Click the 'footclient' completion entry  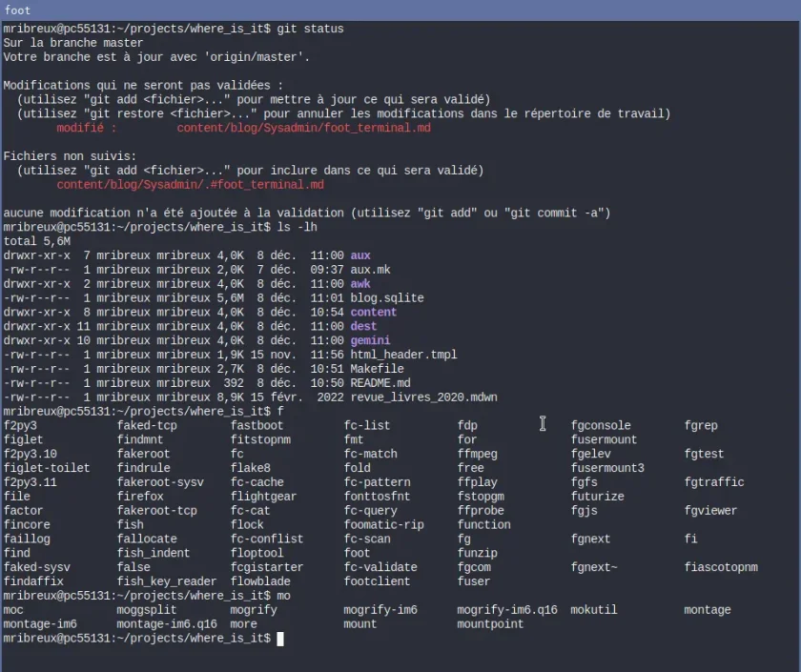(377, 581)
